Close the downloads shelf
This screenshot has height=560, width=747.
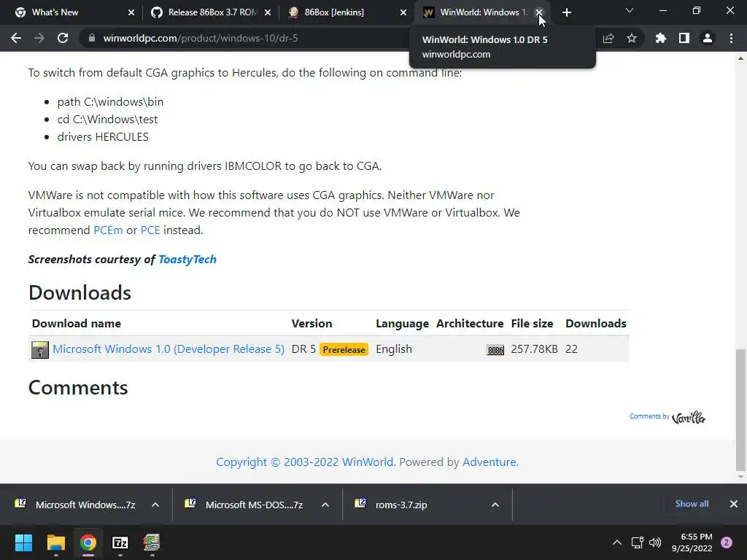tap(734, 504)
